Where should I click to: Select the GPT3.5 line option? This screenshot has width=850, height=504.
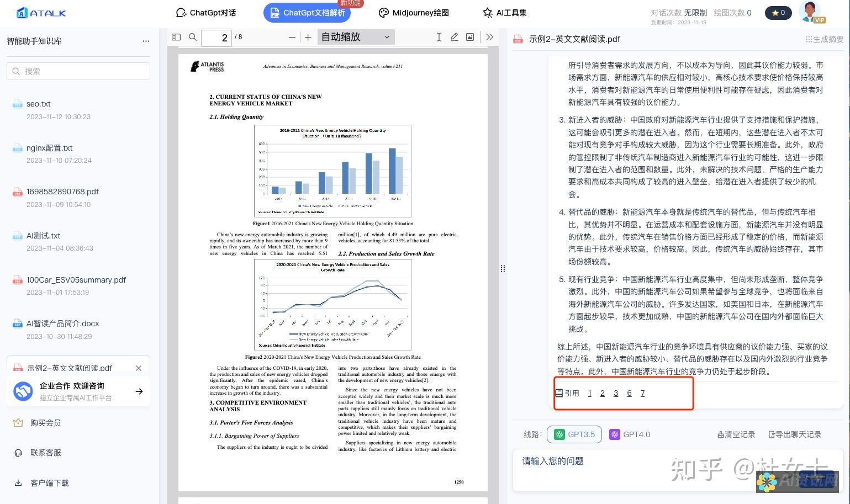pyautogui.click(x=574, y=434)
